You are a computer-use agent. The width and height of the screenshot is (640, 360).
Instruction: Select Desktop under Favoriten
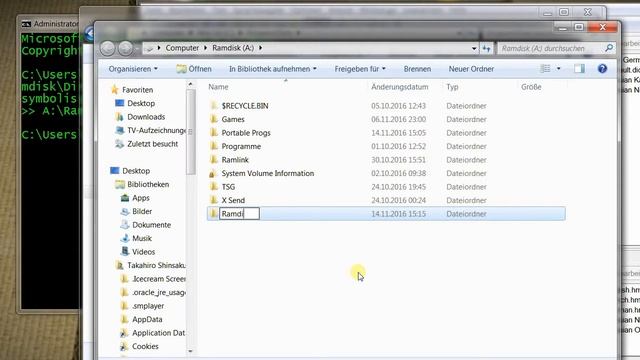point(141,103)
